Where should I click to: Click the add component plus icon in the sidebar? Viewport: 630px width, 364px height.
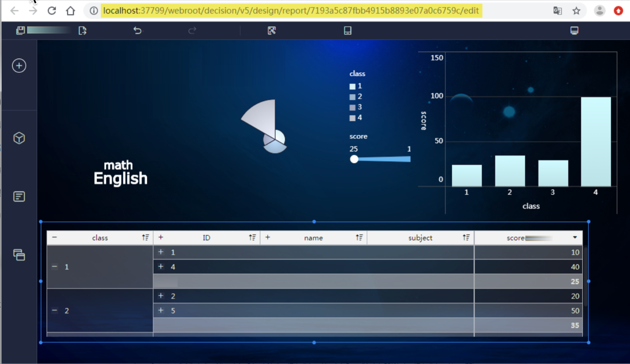(19, 66)
